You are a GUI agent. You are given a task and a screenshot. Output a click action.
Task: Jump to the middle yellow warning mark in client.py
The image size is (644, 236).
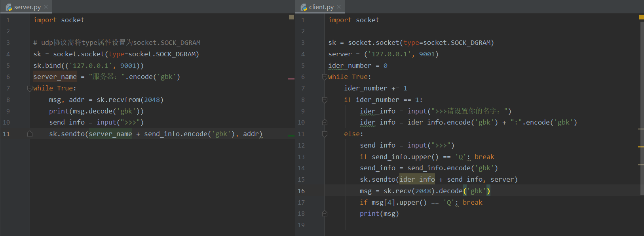641,147
